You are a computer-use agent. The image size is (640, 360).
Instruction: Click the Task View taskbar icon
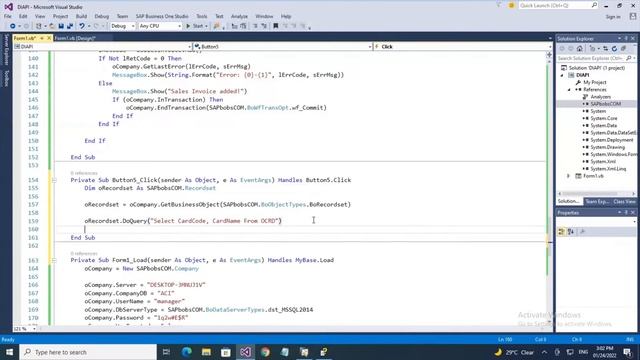coord(166,352)
